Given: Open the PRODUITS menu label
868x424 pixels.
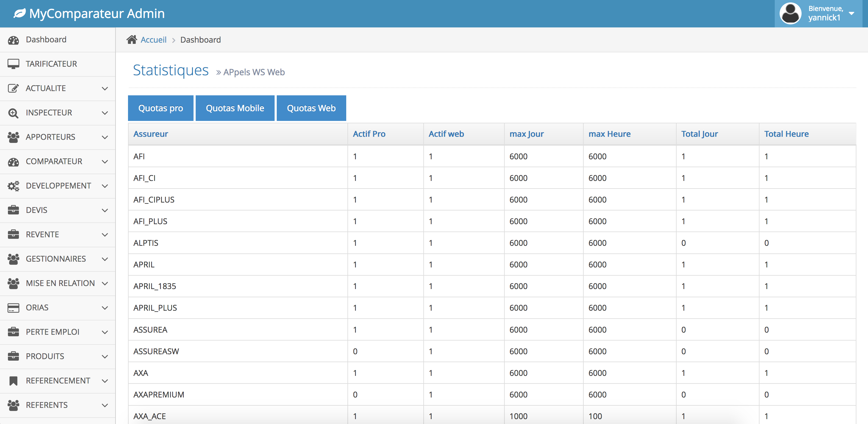Looking at the screenshot, I should tap(45, 357).
